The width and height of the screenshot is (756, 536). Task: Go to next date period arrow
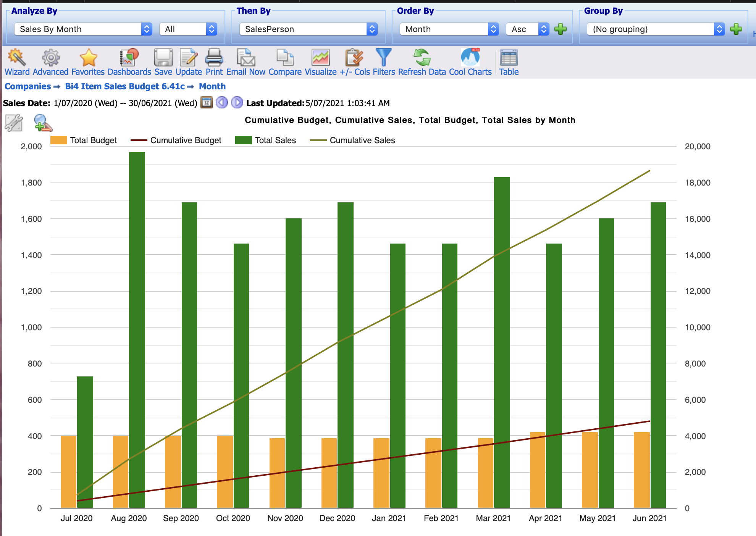(x=237, y=103)
